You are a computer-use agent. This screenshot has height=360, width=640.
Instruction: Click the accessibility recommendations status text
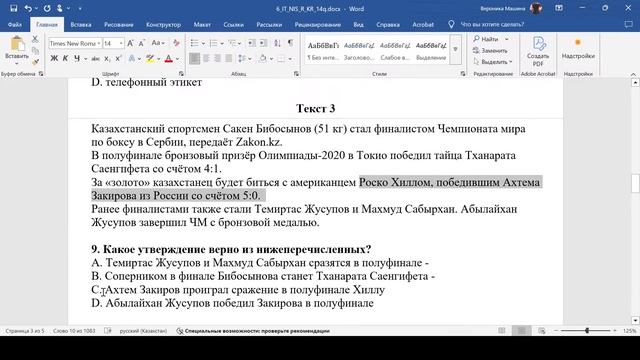253,331
